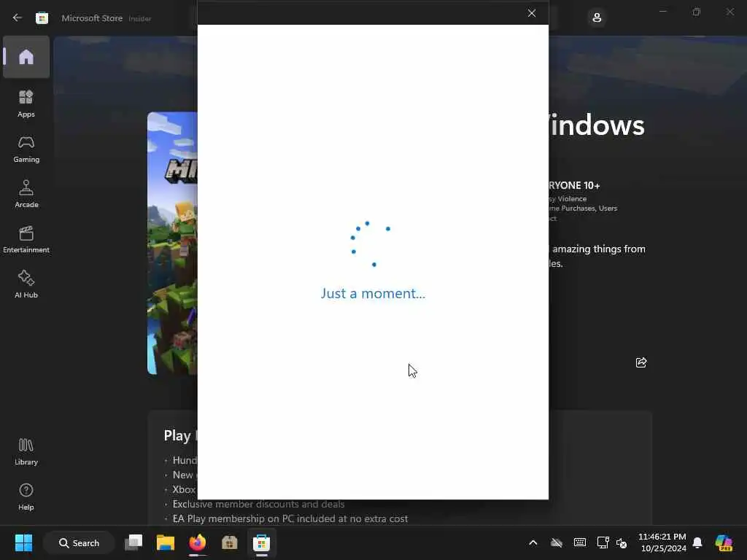Click the network display tray icon
This screenshot has width=747, height=560.
[x=603, y=542]
